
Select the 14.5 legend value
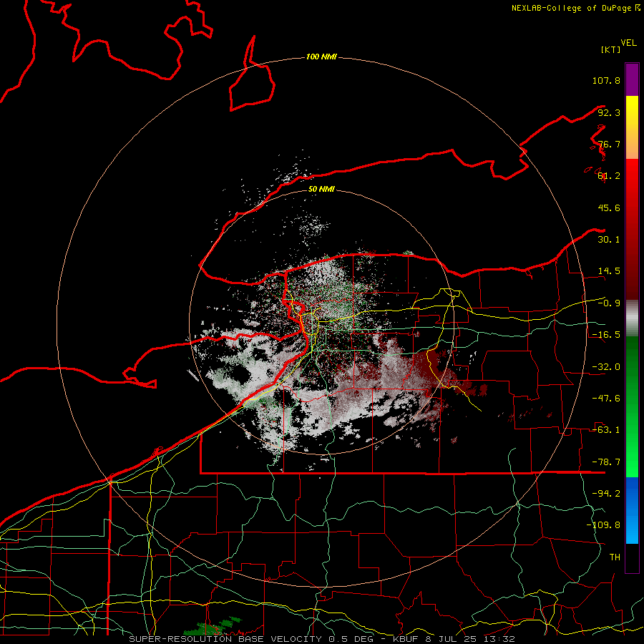609,271
